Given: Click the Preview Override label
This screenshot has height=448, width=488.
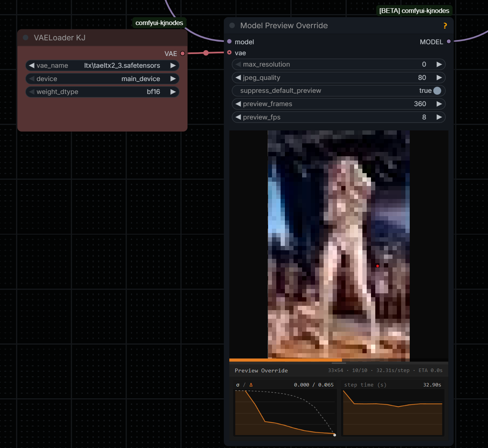Looking at the screenshot, I should click(261, 370).
